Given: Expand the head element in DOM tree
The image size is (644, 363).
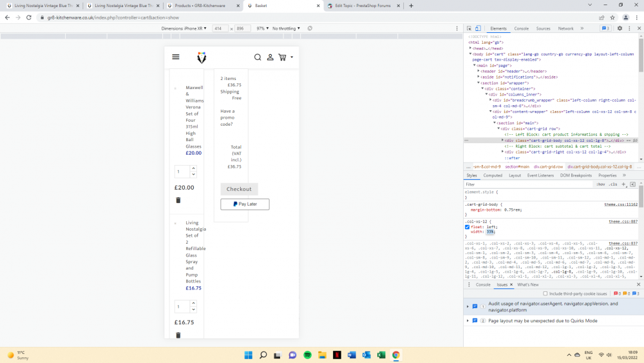Looking at the screenshot, I should tap(471, 48).
